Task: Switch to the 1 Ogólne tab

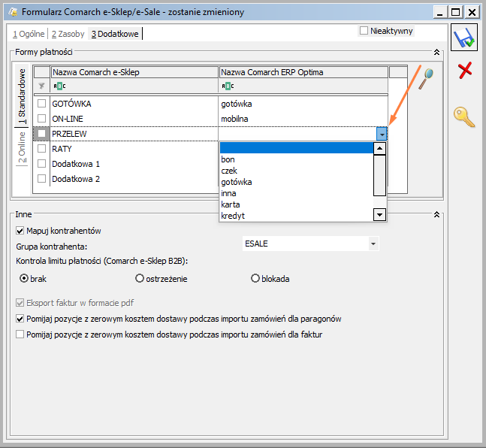Action: (x=29, y=34)
